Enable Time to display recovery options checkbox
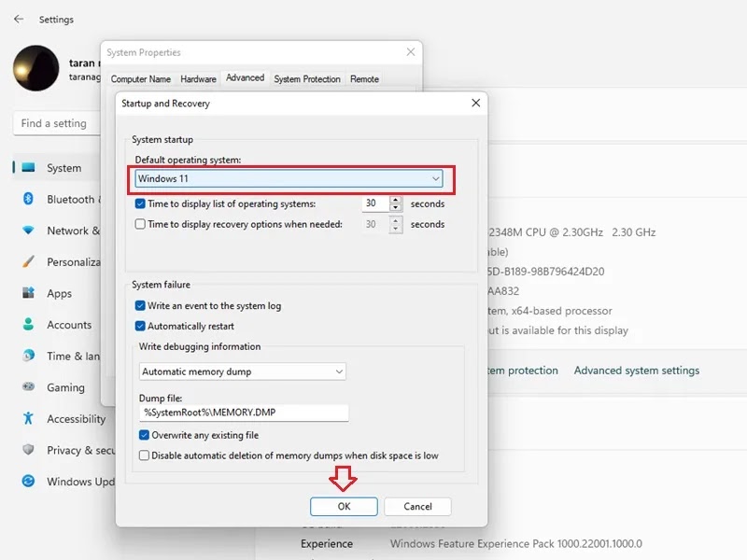The width and height of the screenshot is (747, 560). (x=140, y=224)
